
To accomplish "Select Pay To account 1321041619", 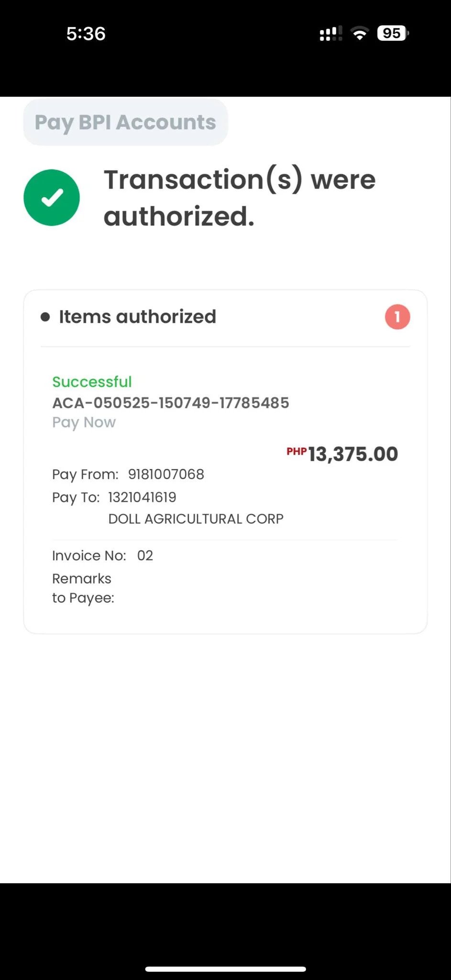I will click(x=142, y=497).
